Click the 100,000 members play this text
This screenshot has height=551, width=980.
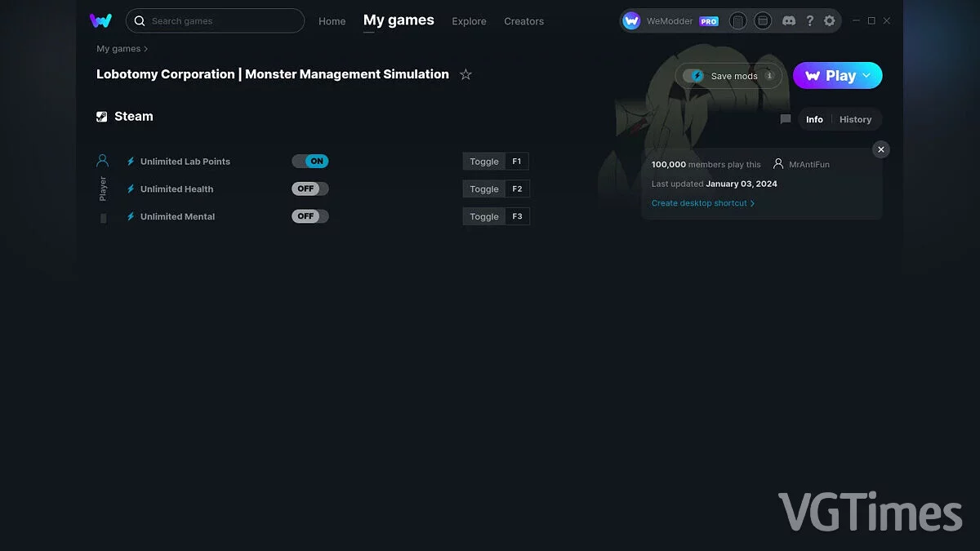(x=706, y=164)
